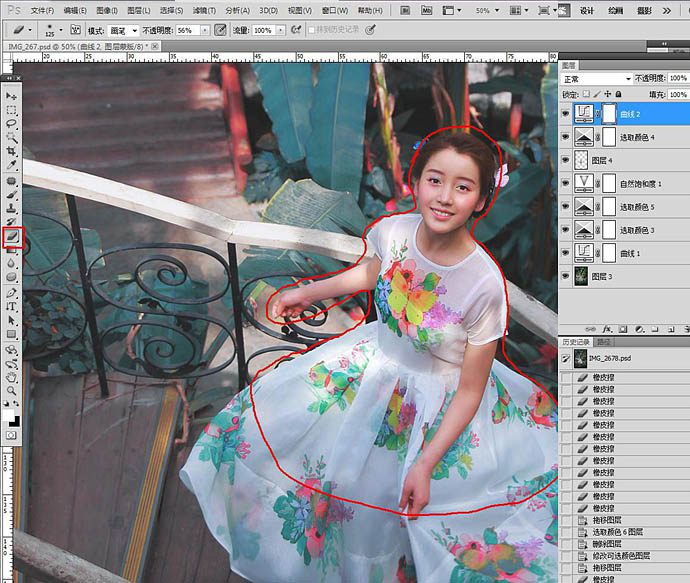Select the Hand tool
This screenshot has height=583, width=690.
11,378
